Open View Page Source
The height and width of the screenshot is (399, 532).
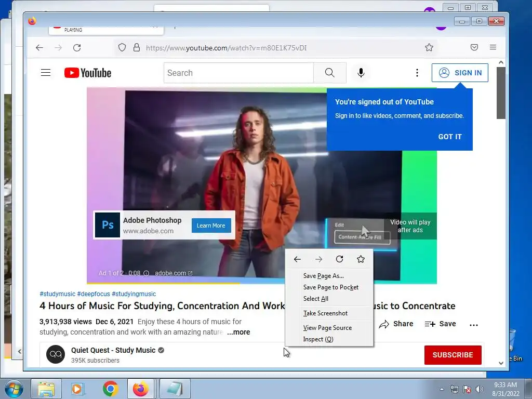[329, 328]
